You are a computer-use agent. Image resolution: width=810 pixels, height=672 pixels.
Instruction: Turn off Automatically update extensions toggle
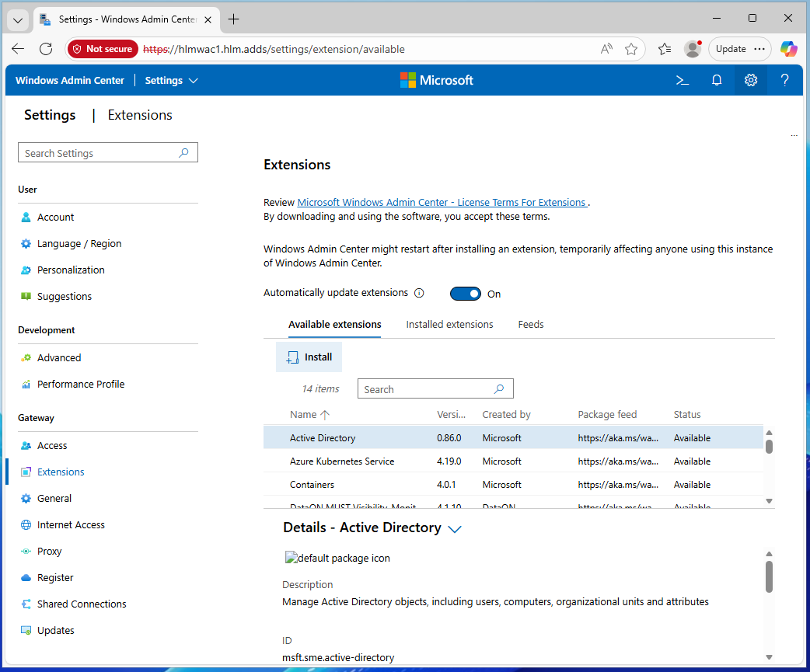pyautogui.click(x=466, y=294)
